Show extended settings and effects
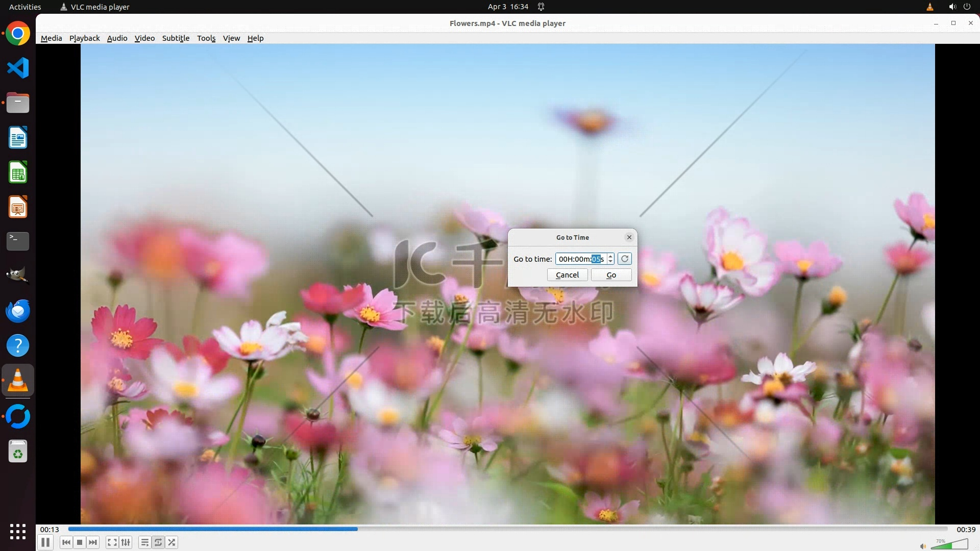The image size is (980, 551). 126,542
